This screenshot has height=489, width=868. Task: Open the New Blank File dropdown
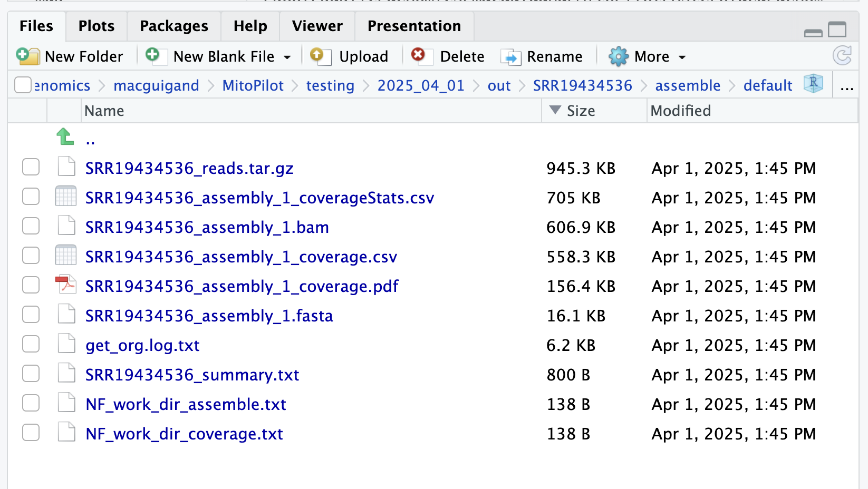[287, 57]
